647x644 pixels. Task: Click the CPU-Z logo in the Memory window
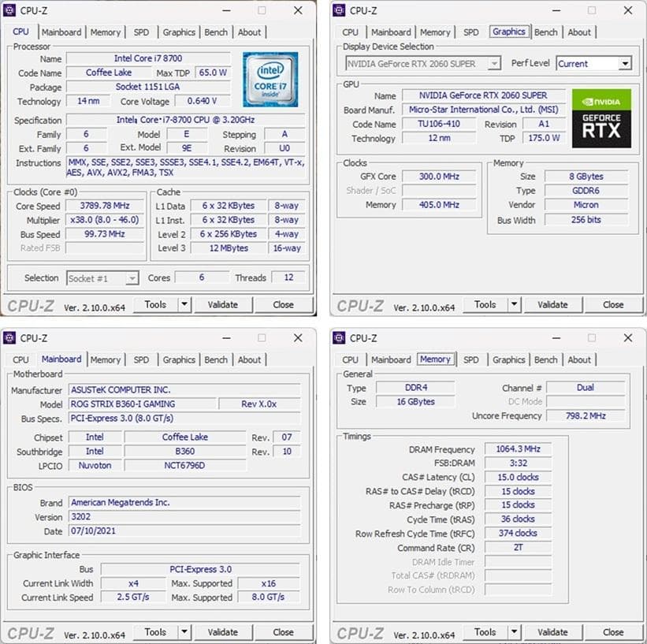[359, 631]
